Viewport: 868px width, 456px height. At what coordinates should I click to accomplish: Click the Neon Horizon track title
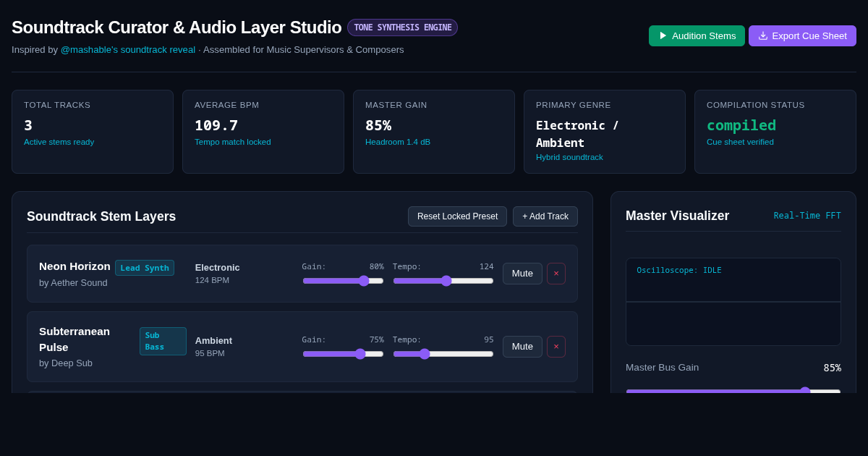pyautogui.click(x=75, y=266)
